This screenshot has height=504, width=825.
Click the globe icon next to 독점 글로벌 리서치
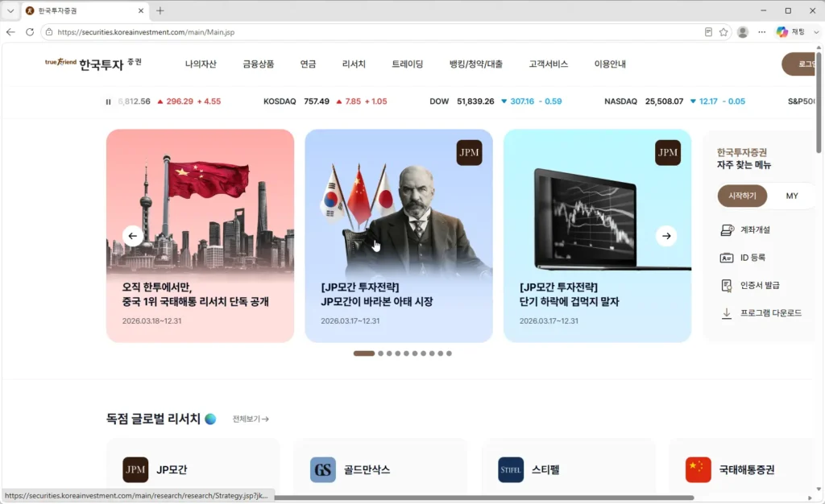click(x=210, y=419)
